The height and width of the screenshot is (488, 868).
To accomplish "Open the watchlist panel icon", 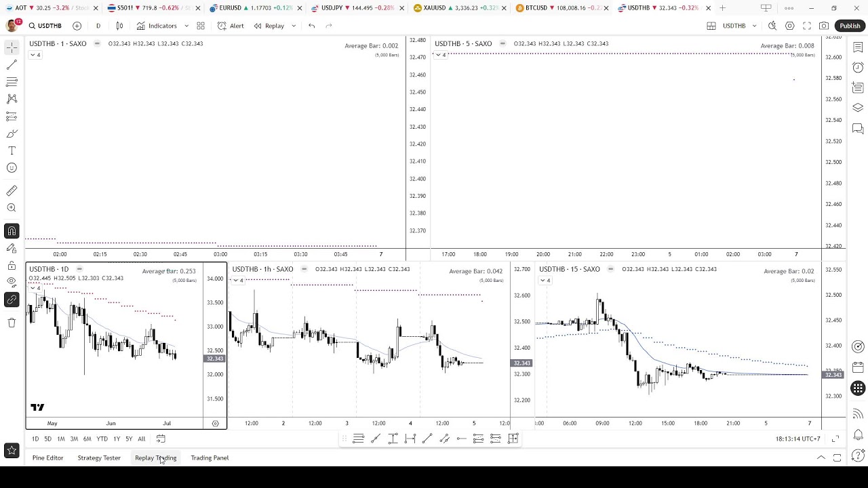I will pyautogui.click(x=858, y=47).
